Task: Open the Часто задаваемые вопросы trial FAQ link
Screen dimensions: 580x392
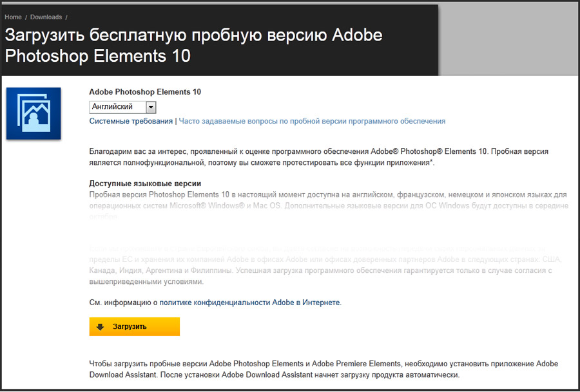Action: pyautogui.click(x=312, y=121)
